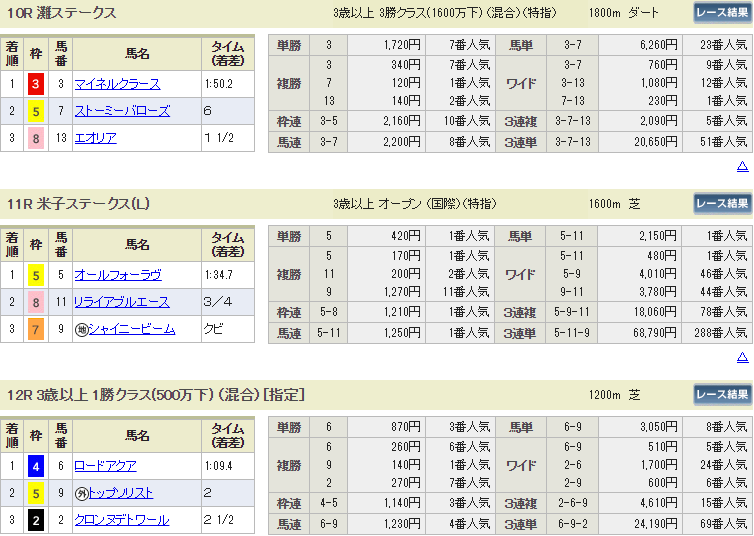Click red frame number 3 for マイネルクラース
The width and height of the screenshot is (754, 536).
tap(36, 84)
